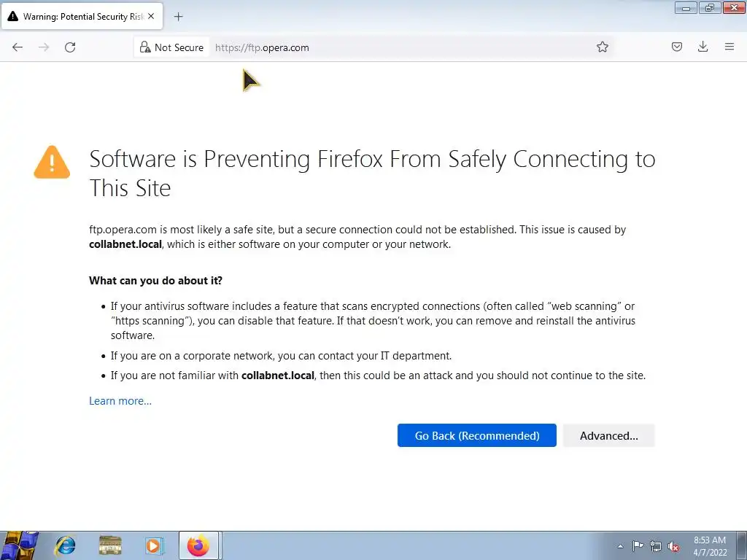Open the Firefox application menu

(729, 47)
